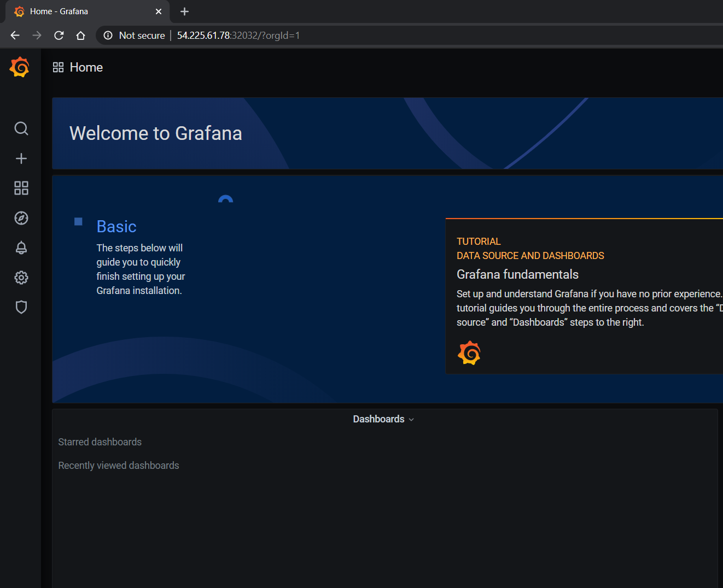This screenshot has width=723, height=588.
Task: Reload the page in browser
Action: coord(59,36)
